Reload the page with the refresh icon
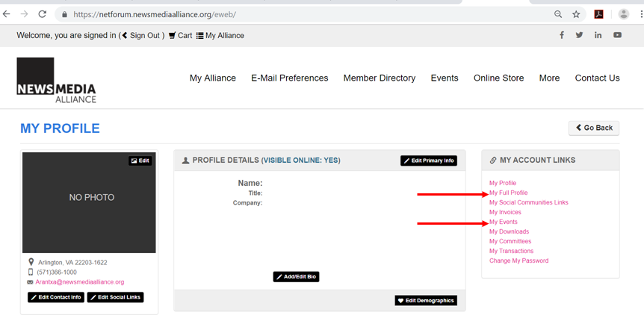 [42, 14]
